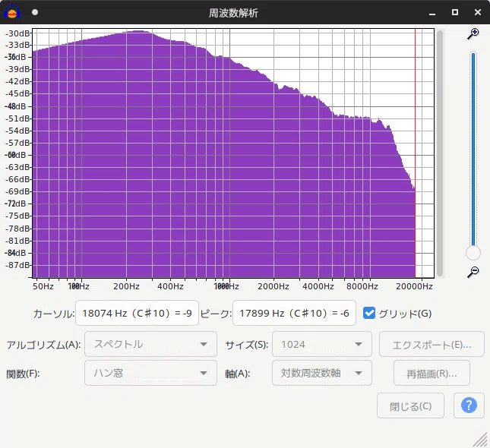Viewport: 490px width, 448px height.
Task: Click the -87dB axis label
Action: (x=17, y=265)
